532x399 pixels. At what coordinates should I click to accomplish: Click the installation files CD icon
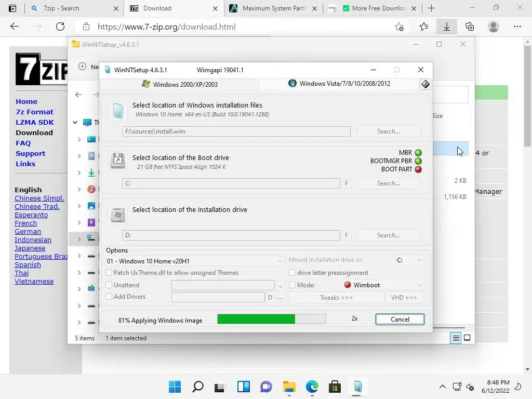click(x=118, y=111)
